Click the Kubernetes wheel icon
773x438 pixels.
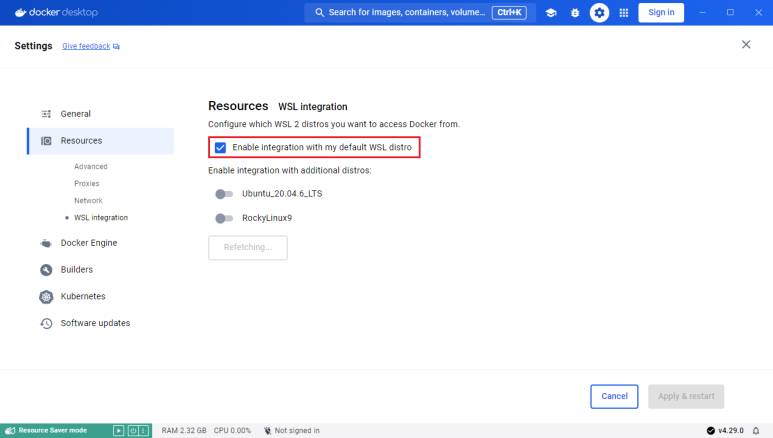coord(46,296)
